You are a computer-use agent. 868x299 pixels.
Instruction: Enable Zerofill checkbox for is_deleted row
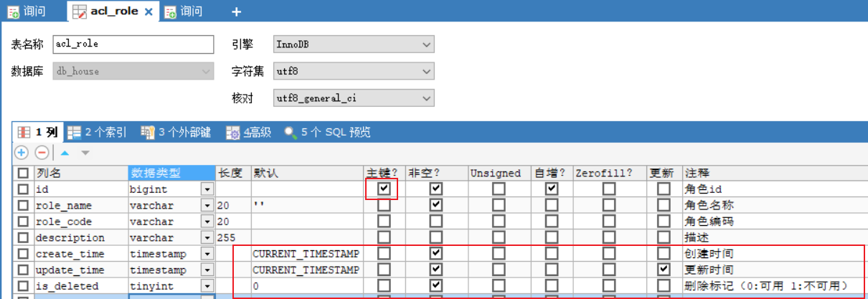pos(609,286)
